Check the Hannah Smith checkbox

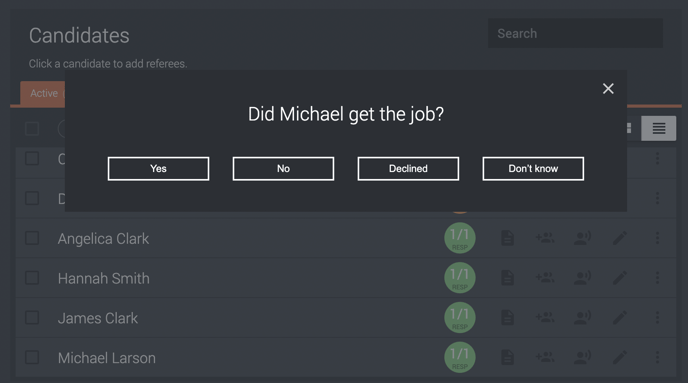tap(32, 278)
